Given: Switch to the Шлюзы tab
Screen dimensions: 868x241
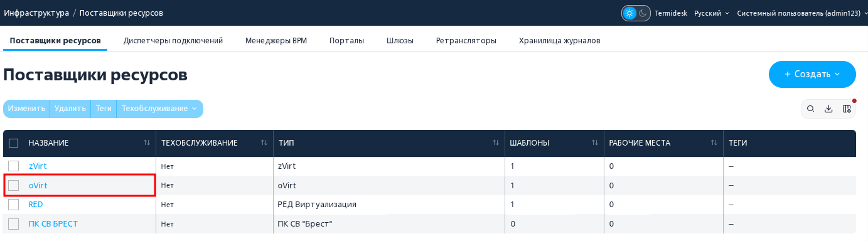Looking at the screenshot, I should pos(400,41).
